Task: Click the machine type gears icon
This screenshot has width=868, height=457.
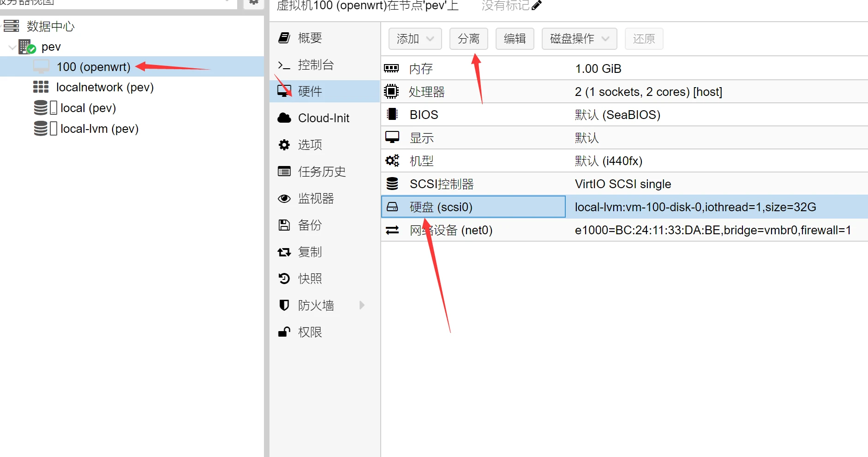Action: [392, 160]
